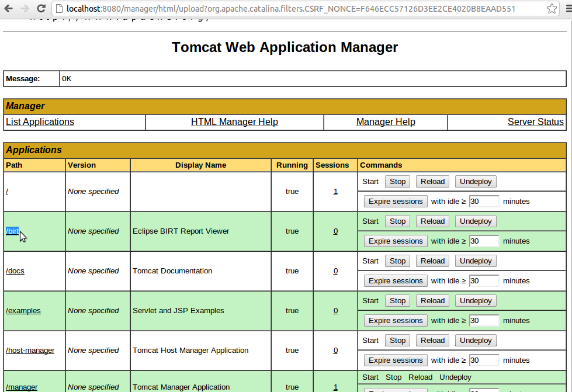Open the List Applications link
Screen dimensions: 572x392
tap(40, 122)
